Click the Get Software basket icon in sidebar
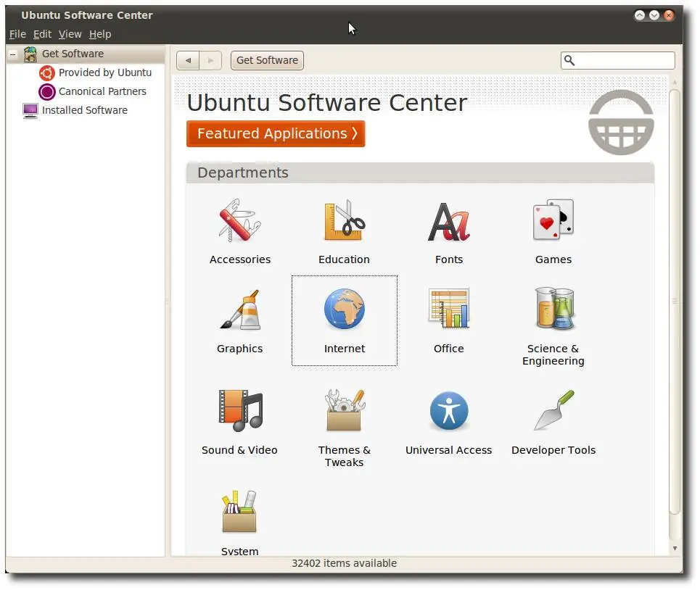 coord(30,54)
